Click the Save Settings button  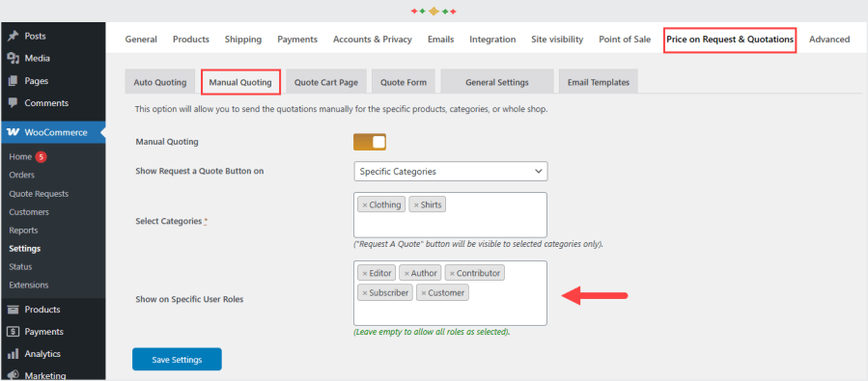point(177,360)
